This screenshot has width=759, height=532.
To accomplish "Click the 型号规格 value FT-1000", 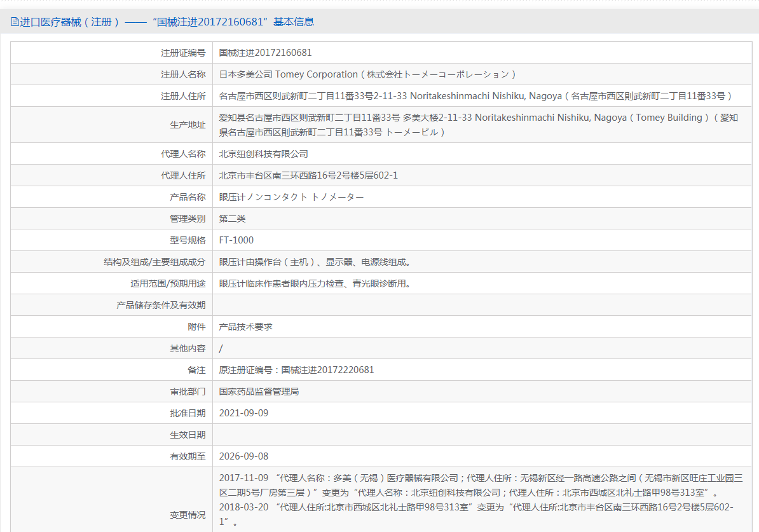I will [236, 240].
